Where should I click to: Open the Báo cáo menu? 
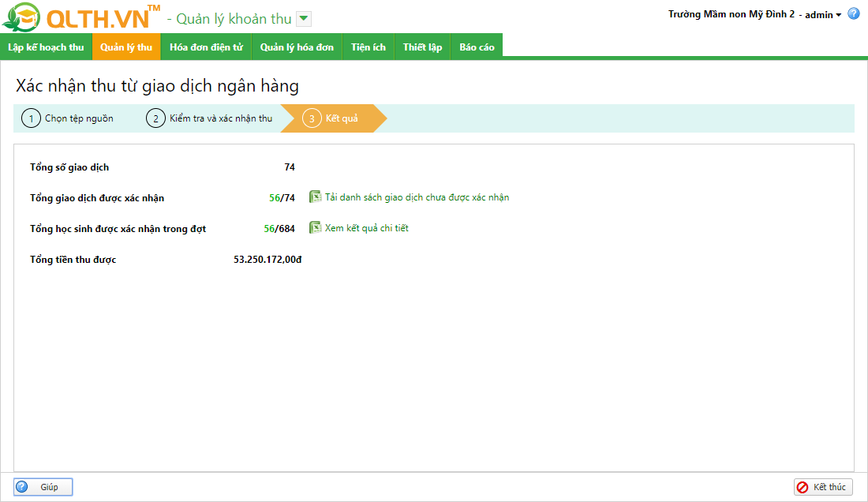pyautogui.click(x=477, y=47)
